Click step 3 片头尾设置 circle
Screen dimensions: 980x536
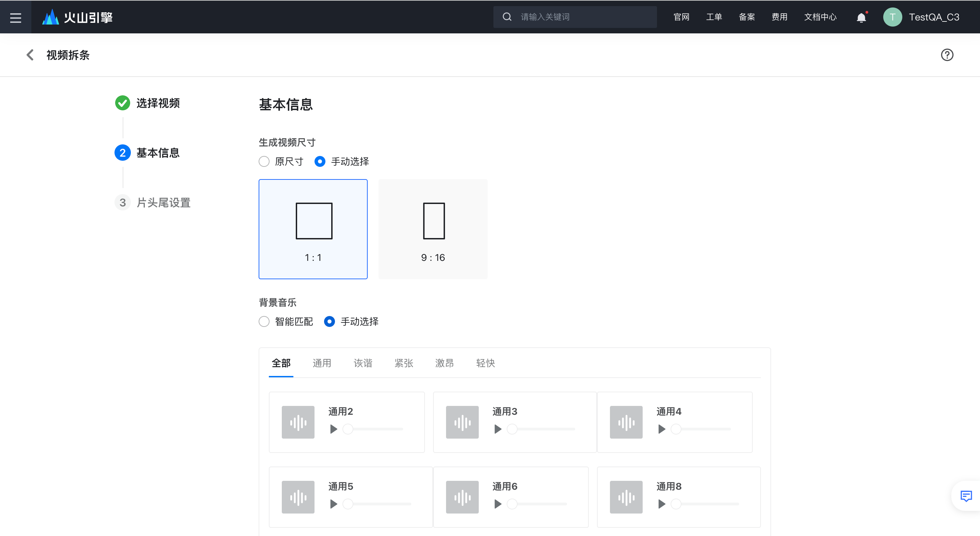(123, 202)
